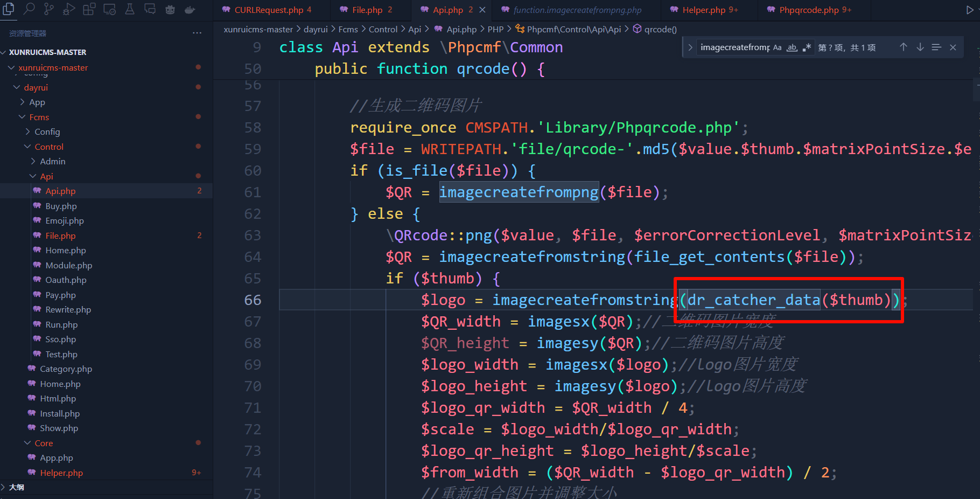Open Pay.php in the file tree

tap(60, 295)
